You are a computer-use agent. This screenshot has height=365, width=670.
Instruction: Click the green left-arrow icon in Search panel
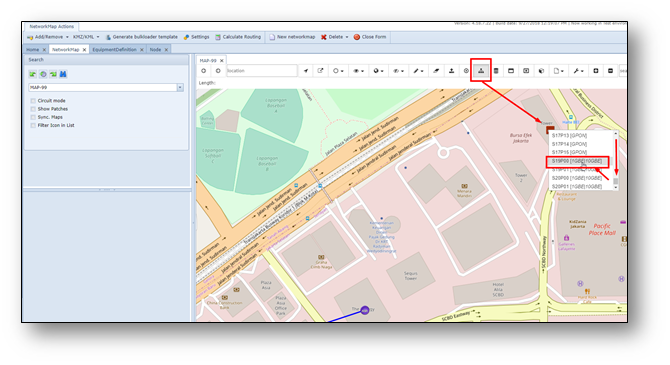click(x=32, y=74)
